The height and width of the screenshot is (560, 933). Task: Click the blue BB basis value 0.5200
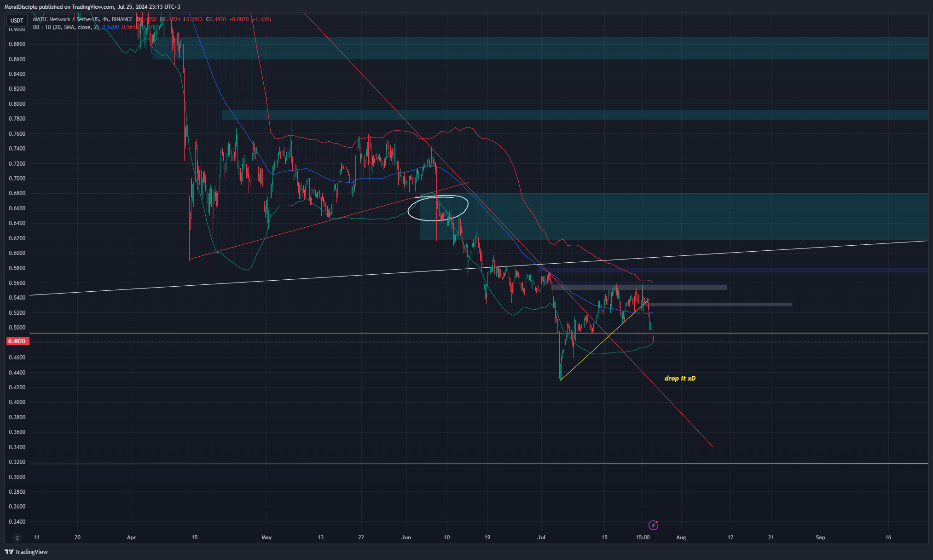click(110, 27)
